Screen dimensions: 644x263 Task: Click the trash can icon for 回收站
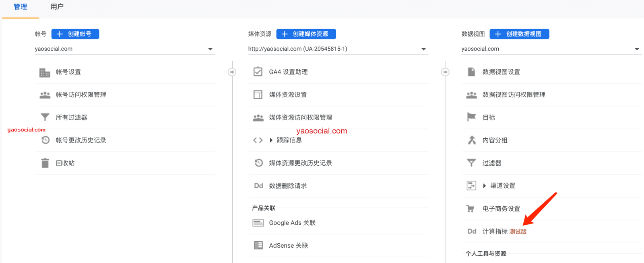[x=45, y=163]
